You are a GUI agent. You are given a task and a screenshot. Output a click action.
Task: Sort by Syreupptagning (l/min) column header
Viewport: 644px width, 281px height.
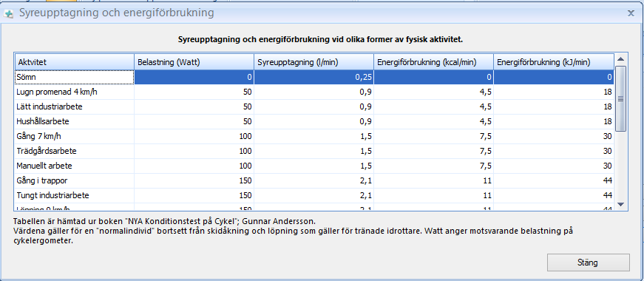(x=313, y=62)
